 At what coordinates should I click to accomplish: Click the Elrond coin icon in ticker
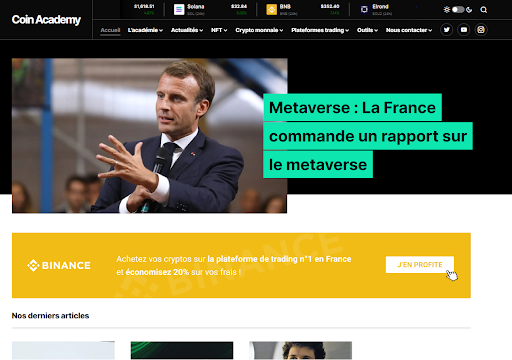click(x=364, y=9)
